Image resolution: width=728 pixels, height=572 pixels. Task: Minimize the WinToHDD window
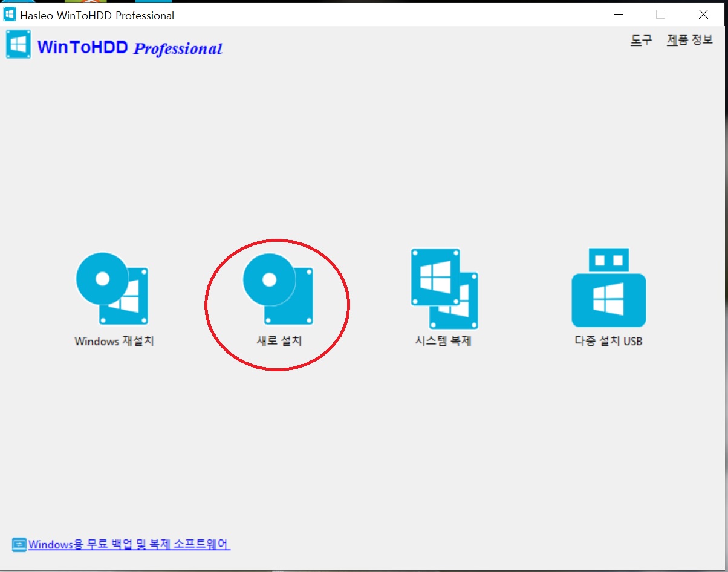(618, 14)
